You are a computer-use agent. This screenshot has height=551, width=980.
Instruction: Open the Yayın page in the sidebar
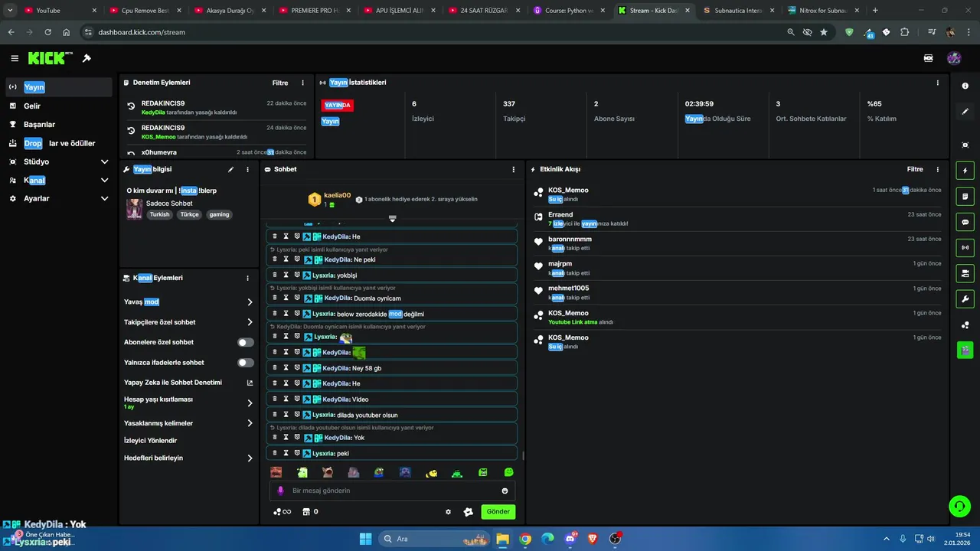coord(59,87)
